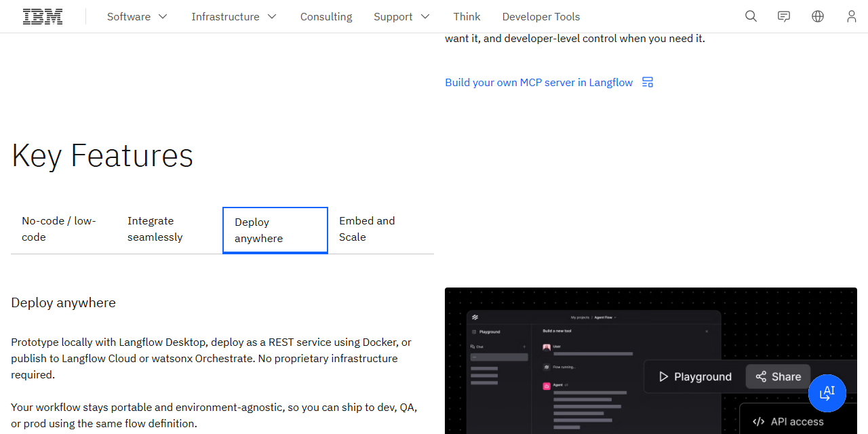Select the Integrate seamlessly tab
This screenshot has height=434, width=868.
[x=170, y=229]
